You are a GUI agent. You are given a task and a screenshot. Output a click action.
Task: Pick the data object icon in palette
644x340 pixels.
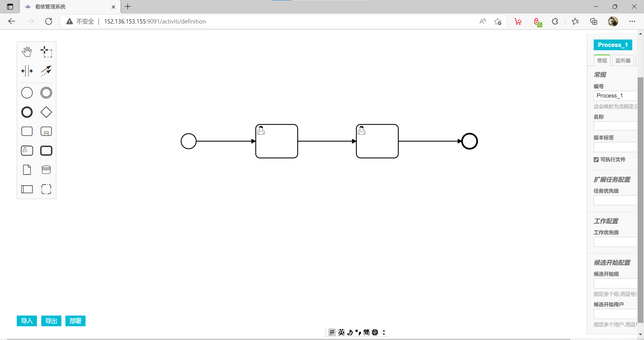click(x=27, y=170)
